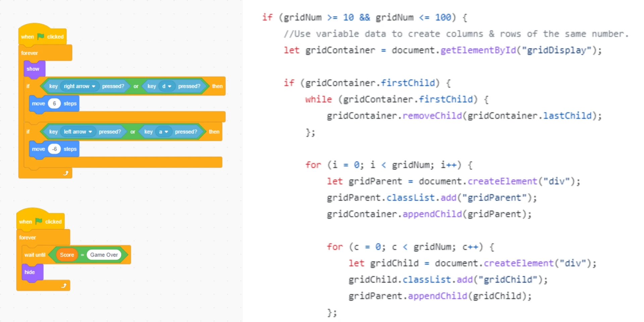Click the 'for (i = 0' loop line
The image size is (644, 322).
[x=389, y=165]
